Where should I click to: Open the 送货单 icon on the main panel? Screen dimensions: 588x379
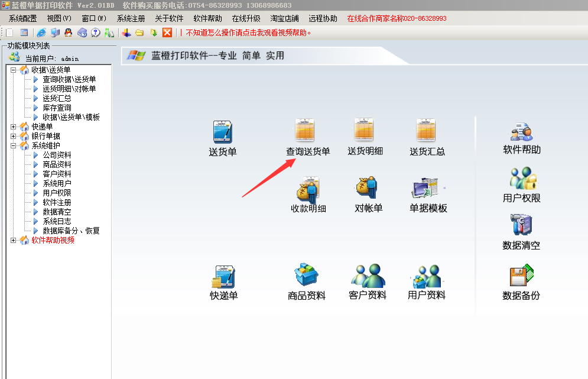click(x=223, y=132)
